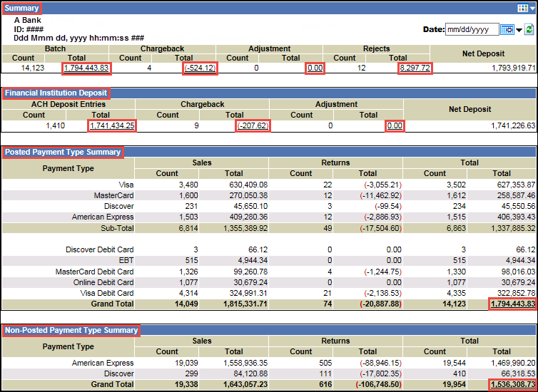The image size is (538, 392).
Task: Expand the white arrow beside the grid icon
Action: point(532,9)
